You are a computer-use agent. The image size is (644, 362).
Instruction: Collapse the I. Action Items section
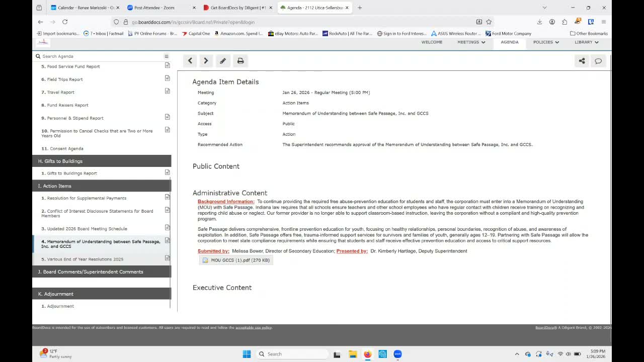click(x=102, y=186)
